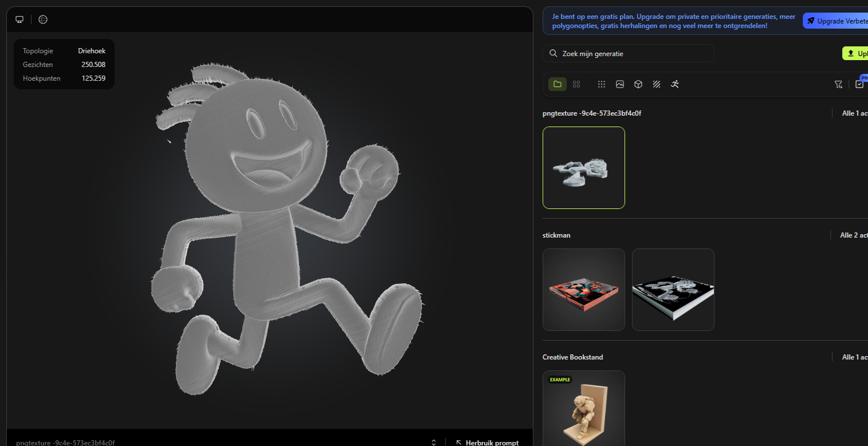Expand 'Alle 1' for the pngtexture group
The width and height of the screenshot is (868, 446).
pyautogui.click(x=854, y=113)
